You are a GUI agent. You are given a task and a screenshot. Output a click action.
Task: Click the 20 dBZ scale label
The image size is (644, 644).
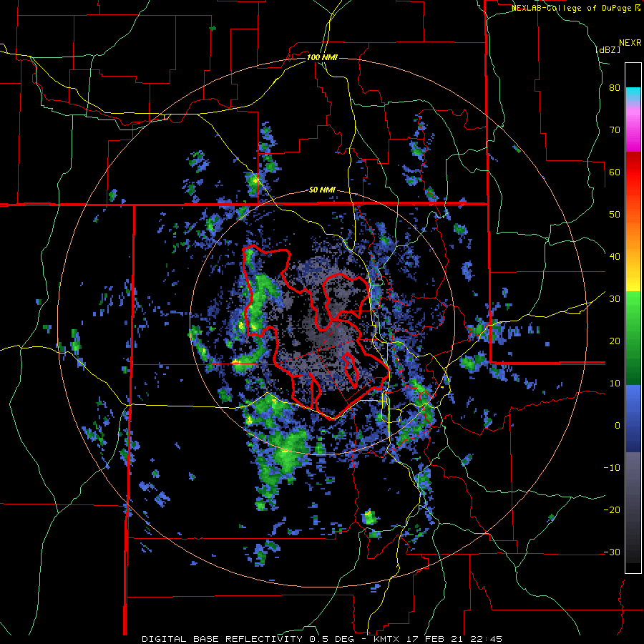click(x=615, y=341)
